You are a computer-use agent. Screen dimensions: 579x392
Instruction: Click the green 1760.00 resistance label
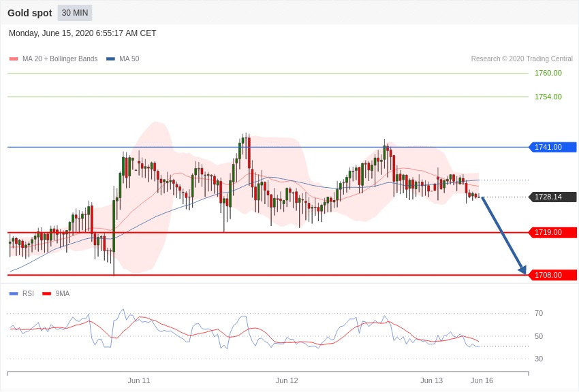(548, 73)
